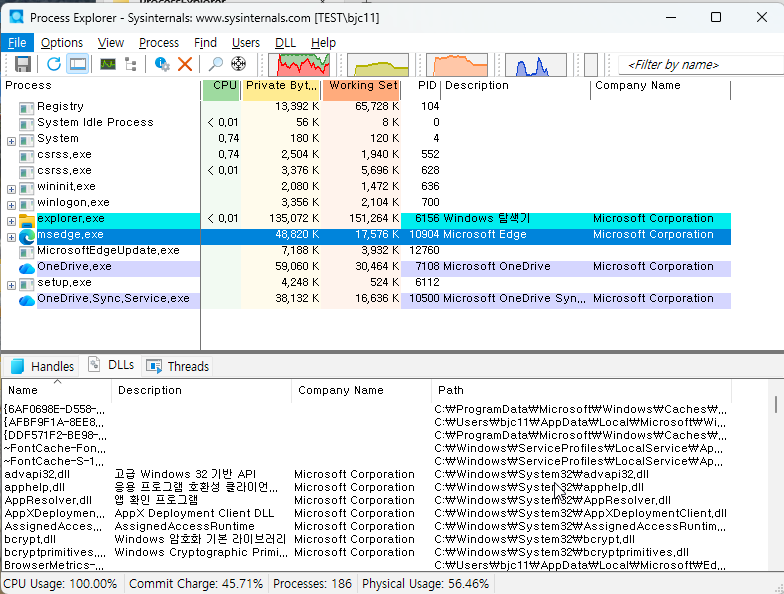Image resolution: width=784 pixels, height=594 pixels.
Task: Open the Process menu
Action: point(158,43)
